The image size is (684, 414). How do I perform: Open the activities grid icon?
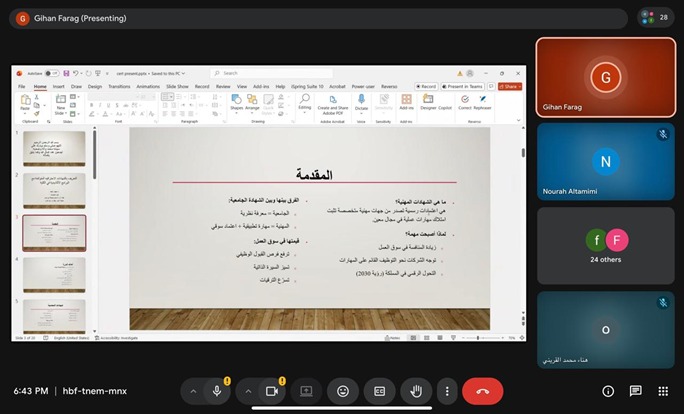click(x=663, y=391)
